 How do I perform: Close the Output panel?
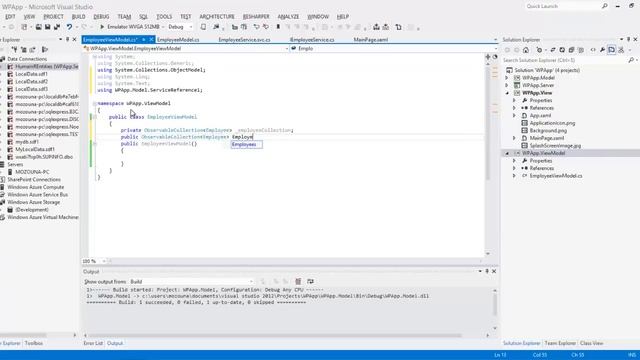(494, 271)
